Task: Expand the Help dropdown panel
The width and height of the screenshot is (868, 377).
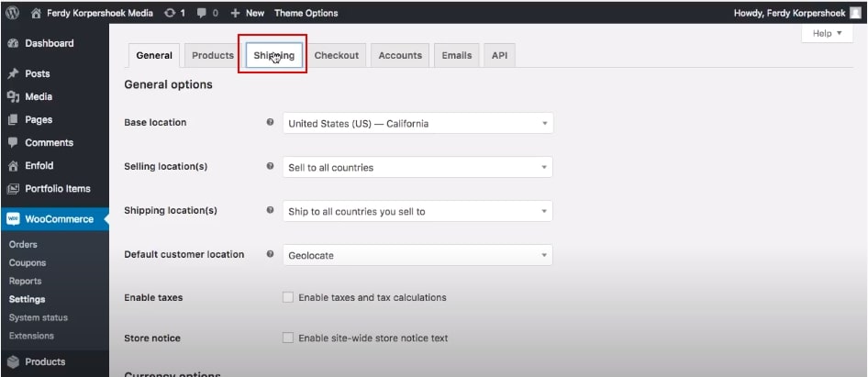Action: [x=827, y=34]
